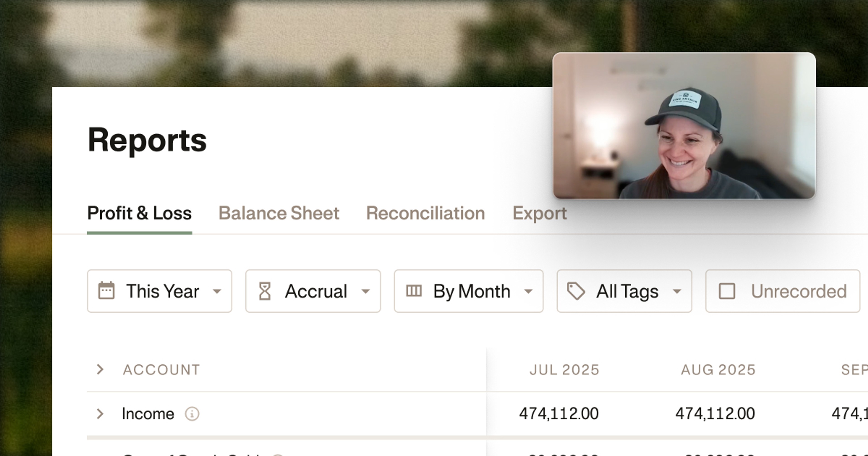Switch to the Balance Sheet tab
Image resolution: width=868 pixels, height=456 pixels.
(x=279, y=213)
